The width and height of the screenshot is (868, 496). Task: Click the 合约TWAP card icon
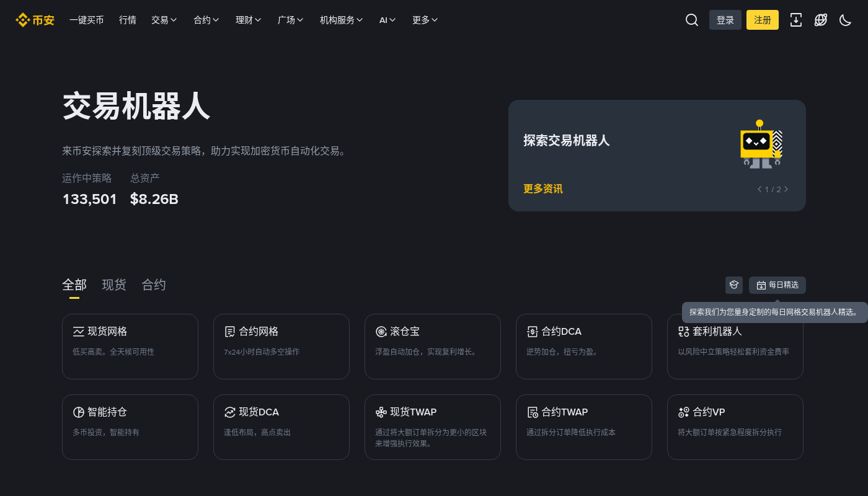pos(533,412)
